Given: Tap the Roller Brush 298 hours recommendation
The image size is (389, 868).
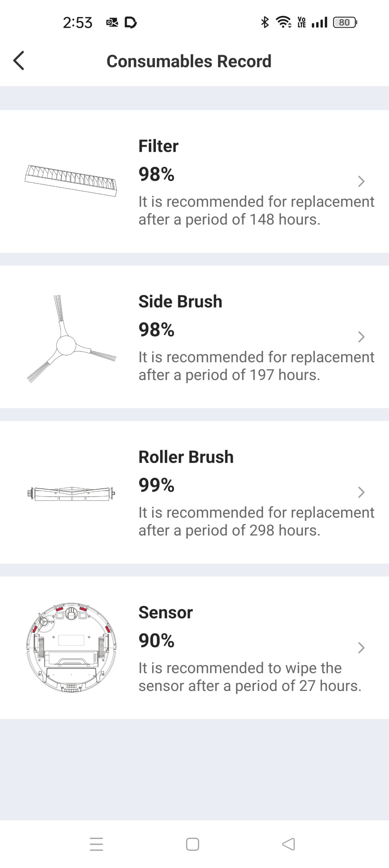Looking at the screenshot, I should click(256, 521).
